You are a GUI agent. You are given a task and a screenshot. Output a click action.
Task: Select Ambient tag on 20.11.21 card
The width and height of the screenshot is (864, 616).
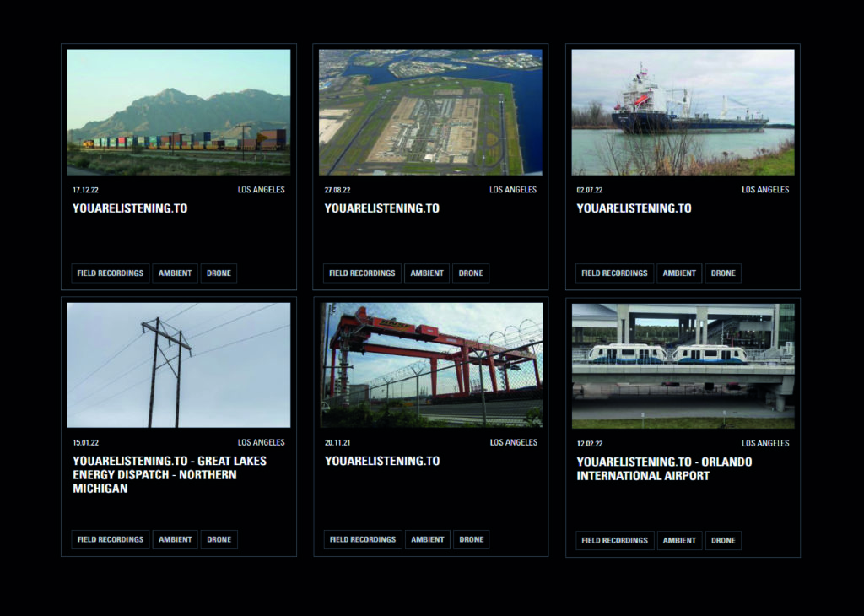pyautogui.click(x=428, y=539)
